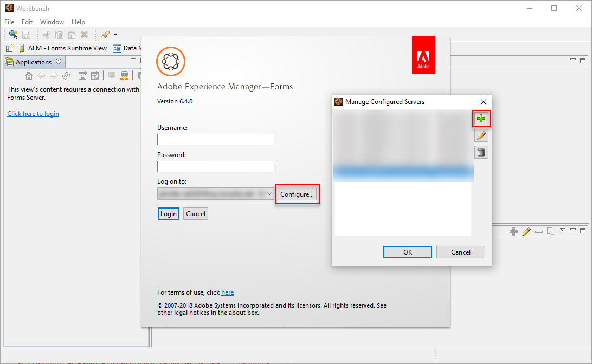Click the pencil icon in lower right panel
This screenshot has height=364, width=592.
click(526, 232)
